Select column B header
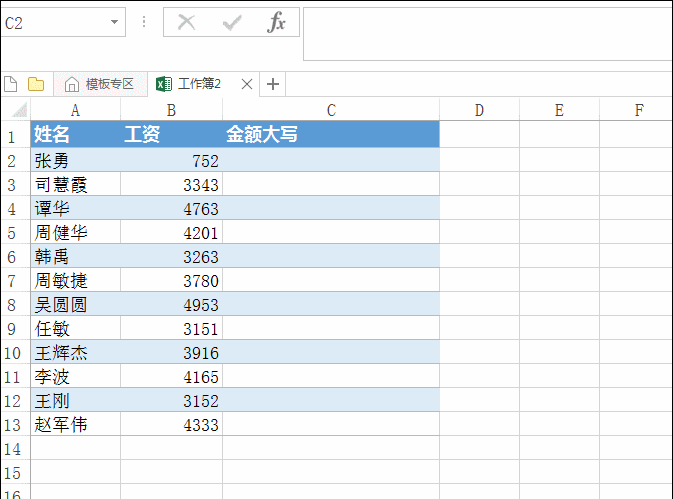Screen dimensions: 673x499 [x=171, y=110]
